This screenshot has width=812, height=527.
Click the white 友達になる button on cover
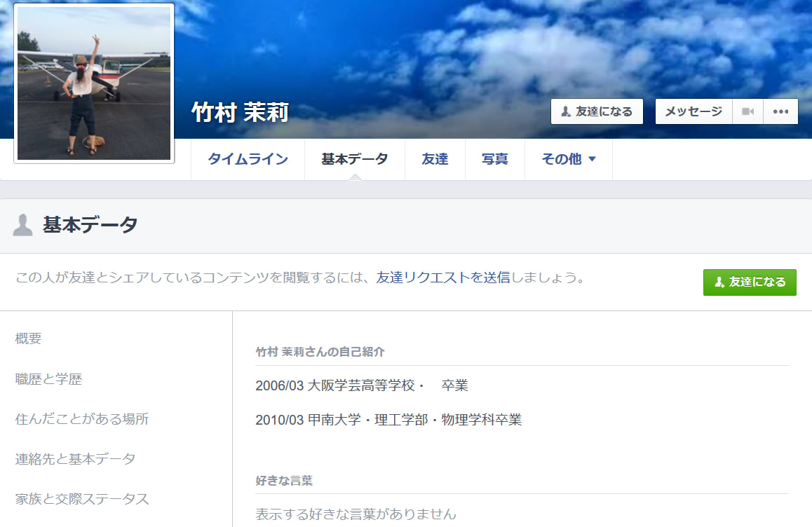pos(597,111)
